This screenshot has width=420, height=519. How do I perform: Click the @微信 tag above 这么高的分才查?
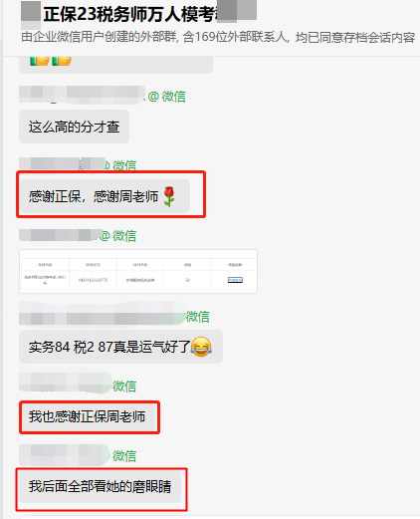coord(167,97)
